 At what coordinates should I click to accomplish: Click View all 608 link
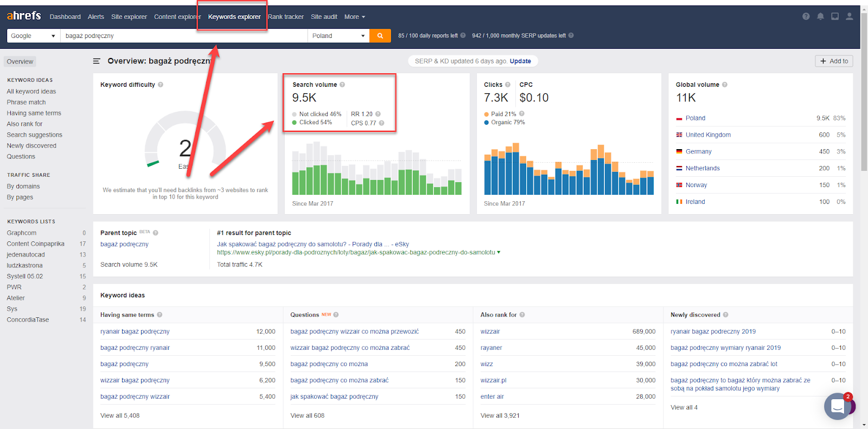tap(308, 415)
